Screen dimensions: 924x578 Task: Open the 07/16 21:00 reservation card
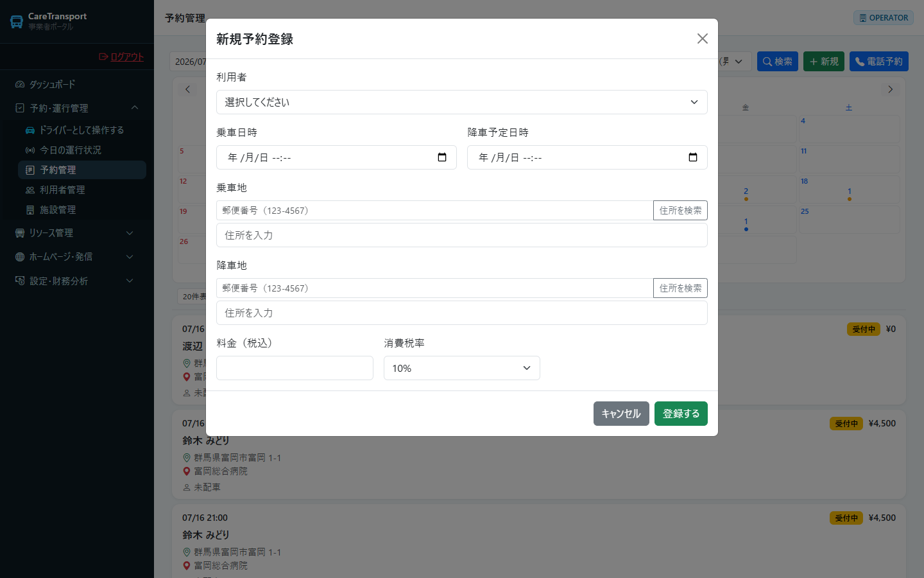(539, 541)
